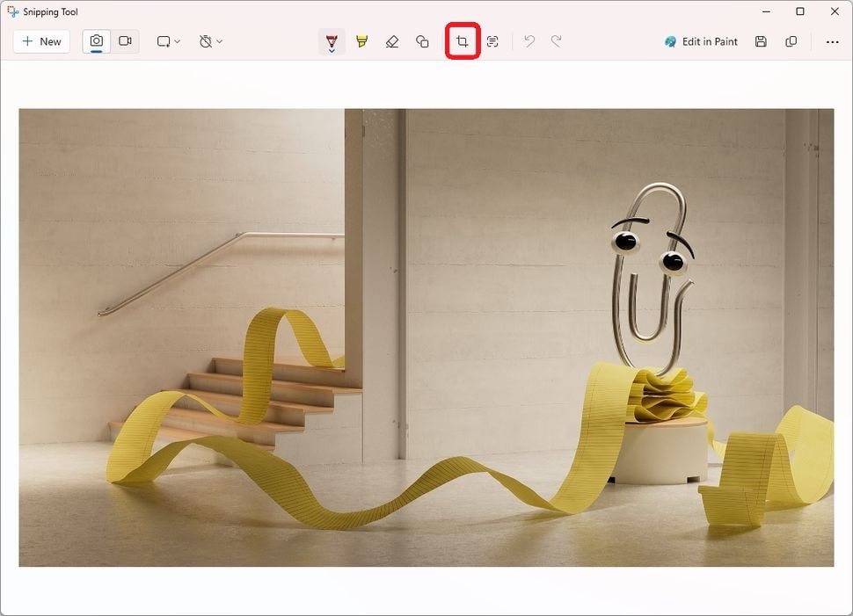853x616 pixels.
Task: Switch to screenshot snip mode
Action: [x=96, y=41]
